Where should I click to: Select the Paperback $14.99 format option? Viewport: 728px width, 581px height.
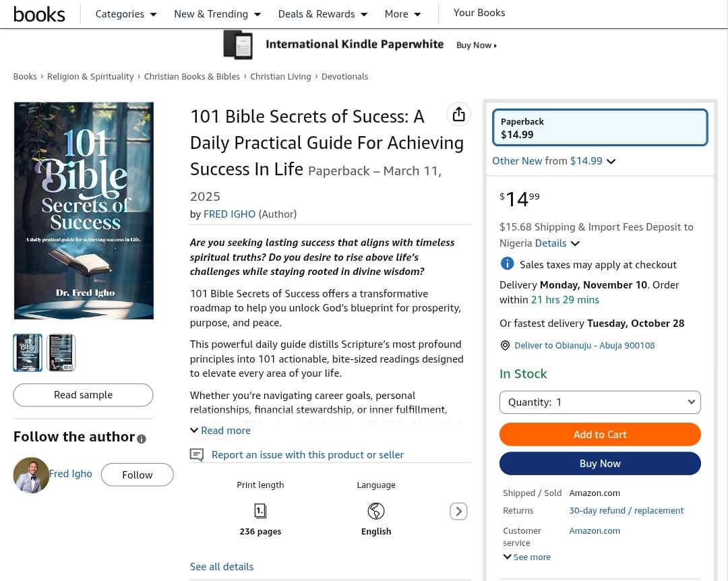tap(600, 127)
